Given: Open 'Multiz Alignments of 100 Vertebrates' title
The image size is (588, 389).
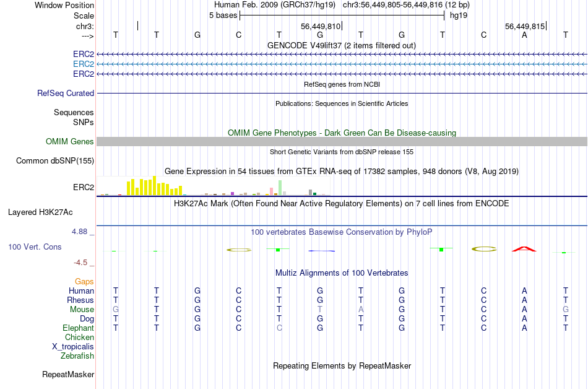Looking at the screenshot, I should pyautogui.click(x=342, y=273).
